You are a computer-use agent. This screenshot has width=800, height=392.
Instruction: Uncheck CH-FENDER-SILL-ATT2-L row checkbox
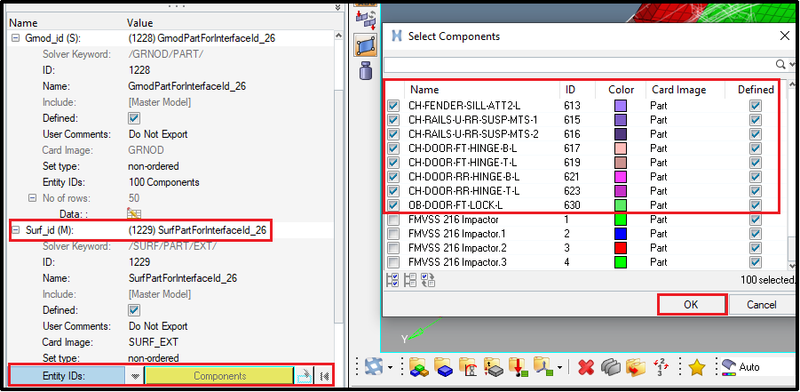[x=393, y=106]
